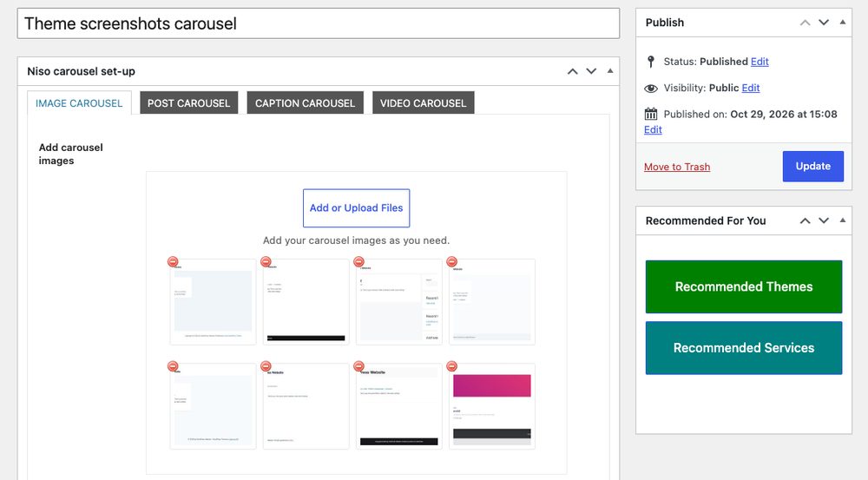Switch to the Image Carousel tab
This screenshot has height=480, width=868.
pyautogui.click(x=79, y=103)
